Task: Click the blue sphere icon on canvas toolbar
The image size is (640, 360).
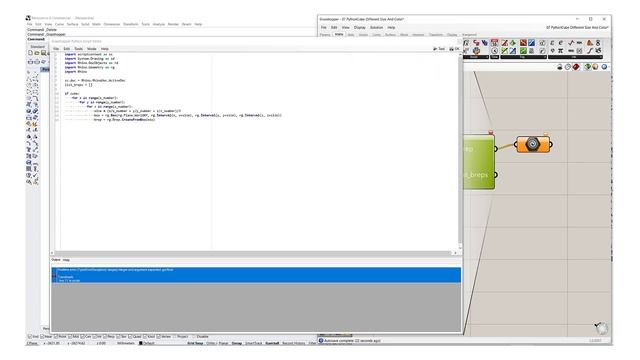Action: point(604,67)
